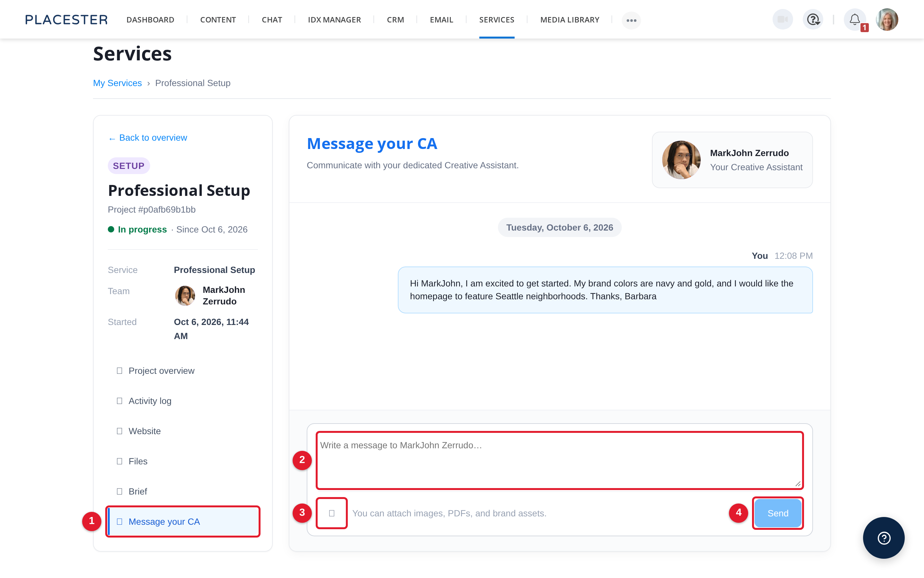Click the floating help button

click(x=884, y=538)
